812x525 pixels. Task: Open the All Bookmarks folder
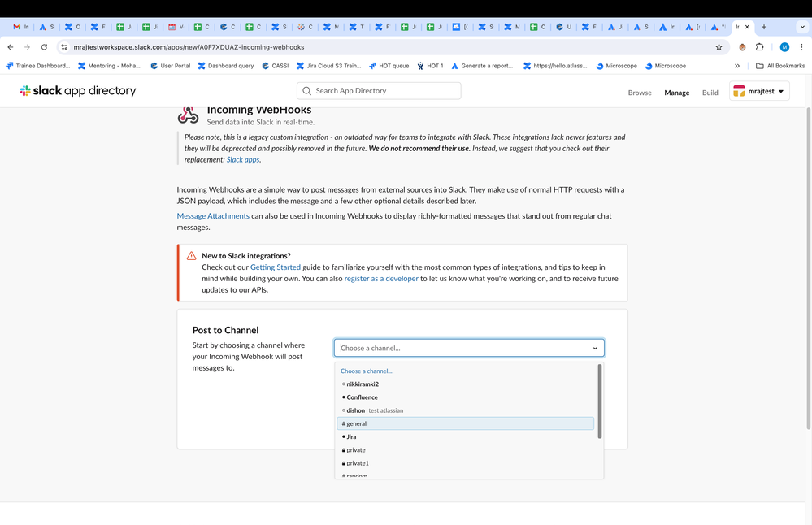click(780, 66)
